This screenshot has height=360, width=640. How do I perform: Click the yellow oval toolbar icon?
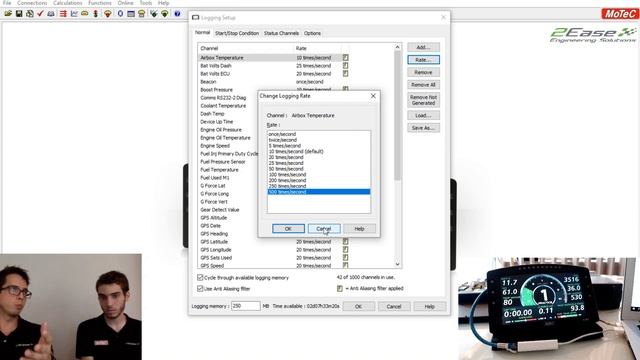(84, 13)
